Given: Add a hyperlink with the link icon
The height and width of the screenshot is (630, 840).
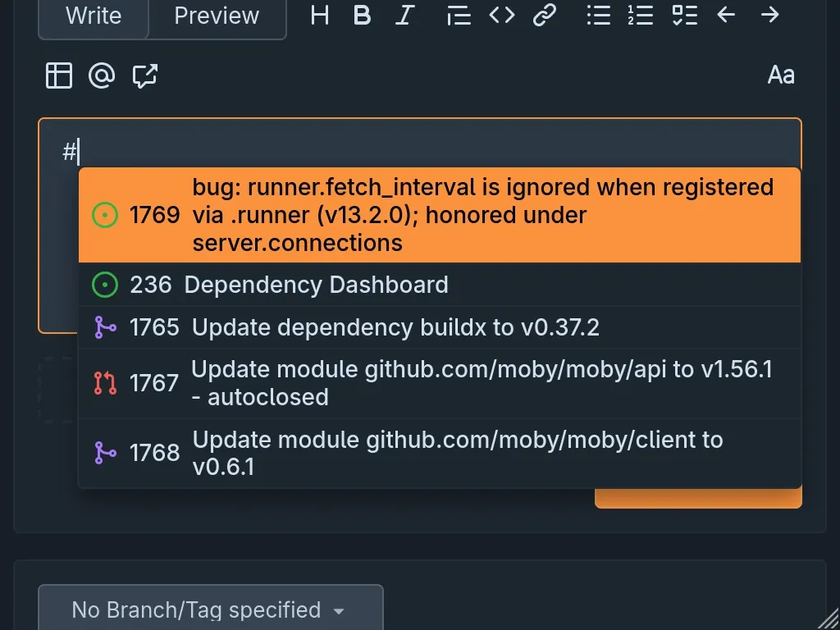Looking at the screenshot, I should point(545,15).
